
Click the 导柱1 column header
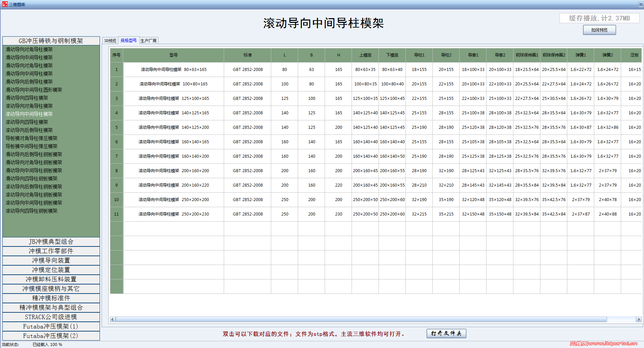(x=419, y=55)
